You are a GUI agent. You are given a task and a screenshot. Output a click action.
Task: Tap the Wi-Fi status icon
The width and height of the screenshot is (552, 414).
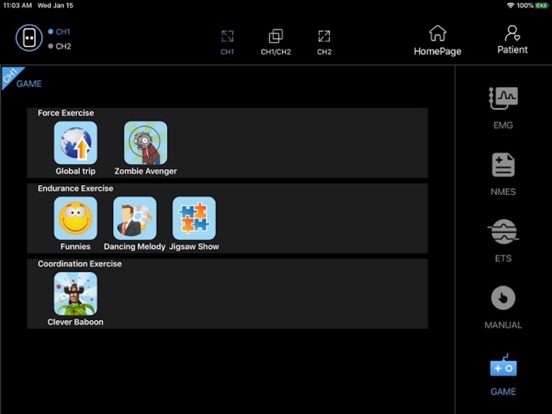(x=510, y=5)
